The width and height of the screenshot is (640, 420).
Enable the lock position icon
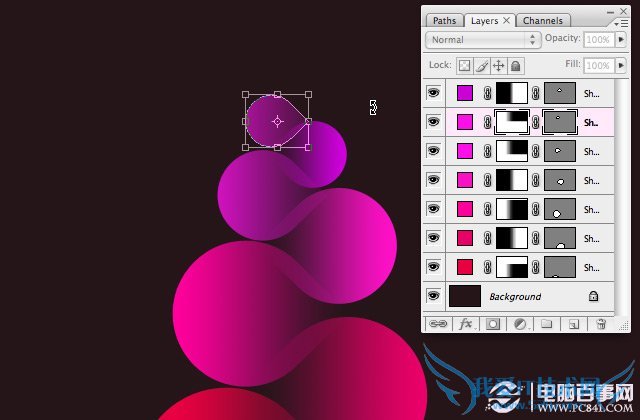click(x=499, y=66)
